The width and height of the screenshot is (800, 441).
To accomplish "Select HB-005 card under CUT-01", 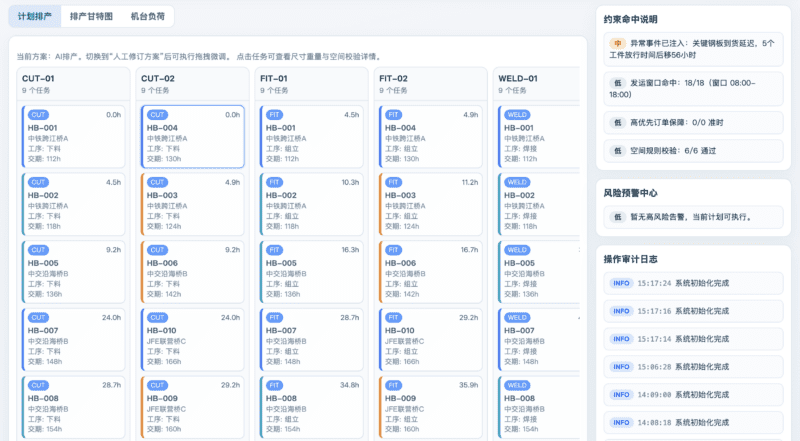I will point(73,272).
